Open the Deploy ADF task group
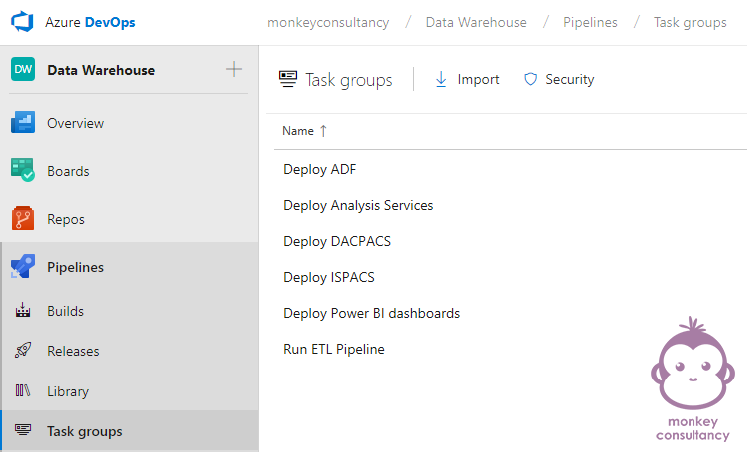The height and width of the screenshot is (452, 747). tap(320, 169)
